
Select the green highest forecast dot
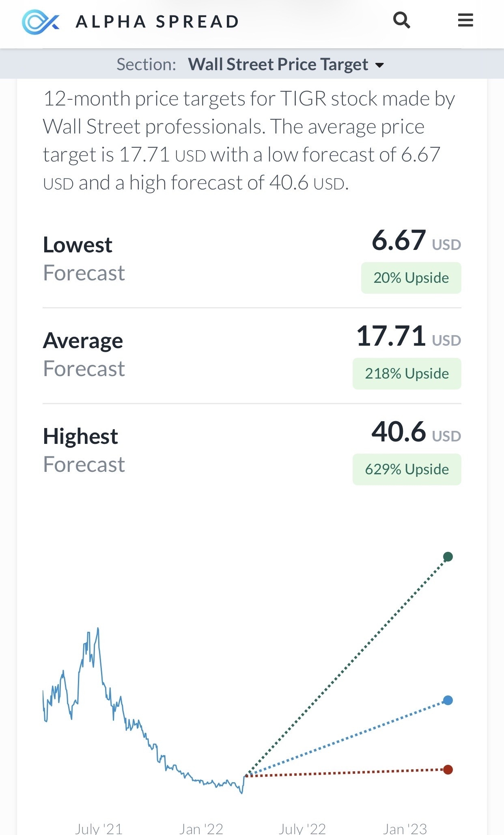point(448,557)
